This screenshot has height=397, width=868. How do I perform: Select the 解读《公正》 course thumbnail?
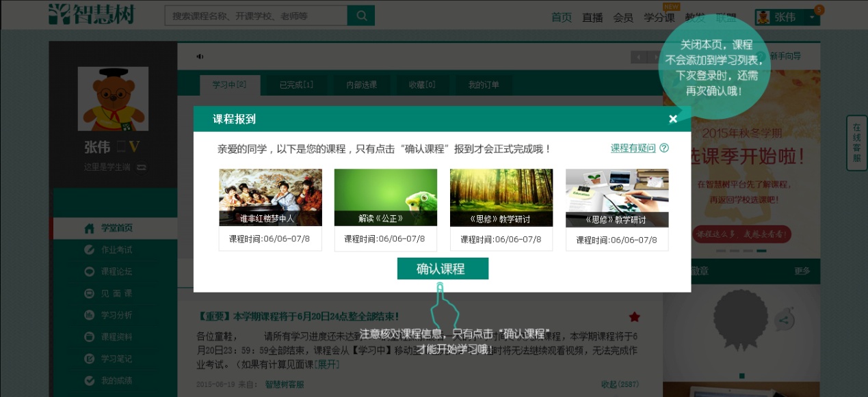pyautogui.click(x=386, y=197)
